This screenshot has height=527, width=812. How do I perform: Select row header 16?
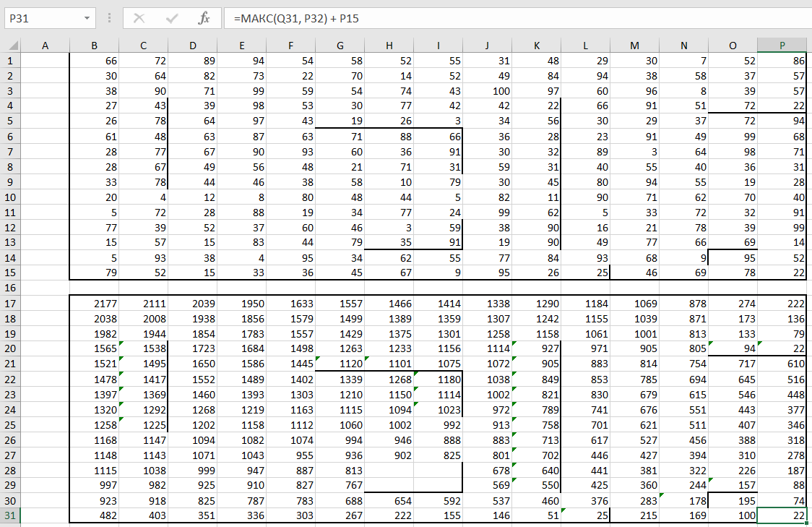[10, 288]
